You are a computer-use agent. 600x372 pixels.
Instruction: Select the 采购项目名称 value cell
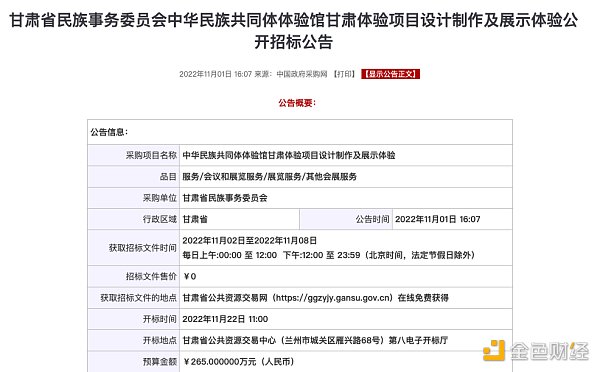click(x=346, y=155)
